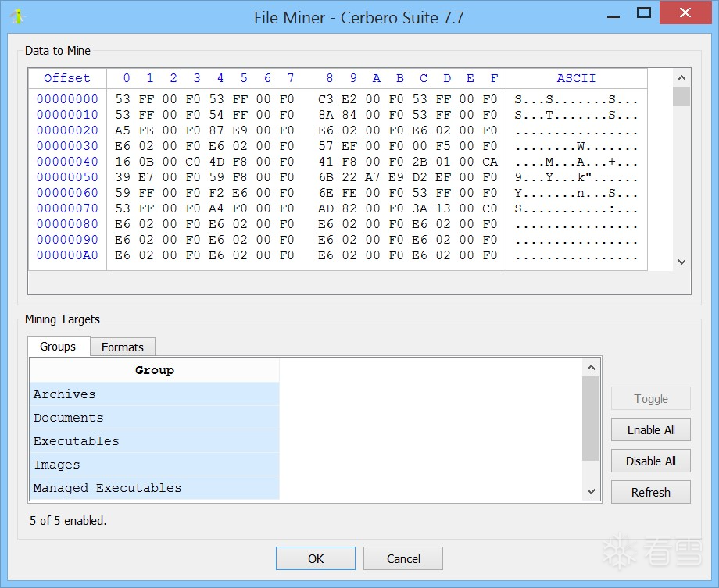Switch to the Formats tab
The width and height of the screenshot is (719, 588).
click(x=123, y=347)
